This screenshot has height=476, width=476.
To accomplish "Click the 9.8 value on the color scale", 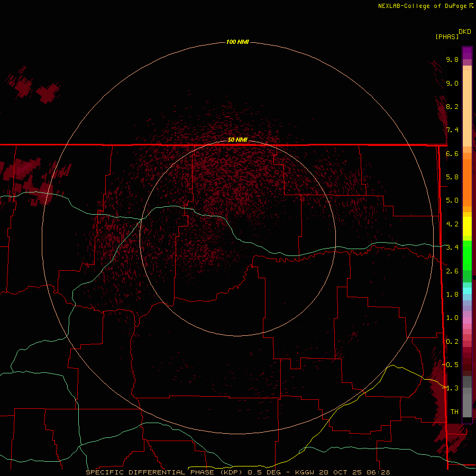I will tap(452, 59).
